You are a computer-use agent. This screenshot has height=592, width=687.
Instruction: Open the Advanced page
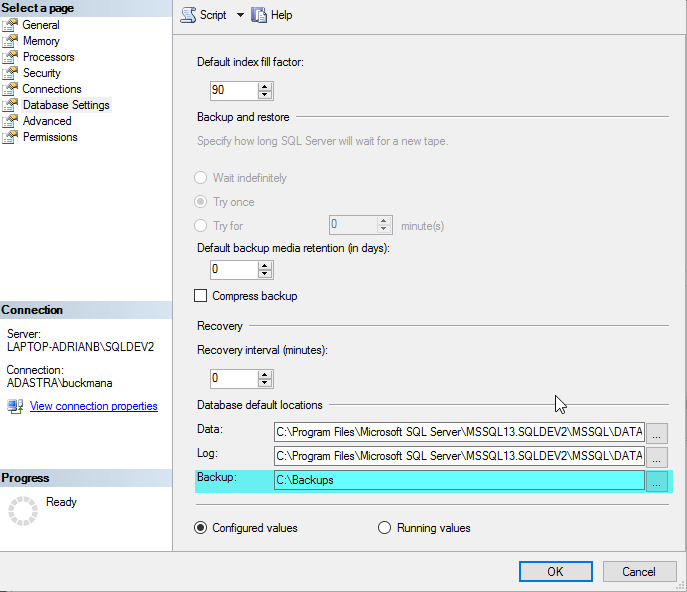47,121
